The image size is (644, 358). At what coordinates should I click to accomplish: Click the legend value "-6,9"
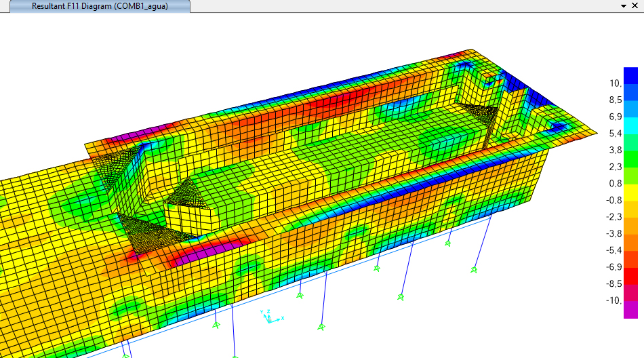614,267
